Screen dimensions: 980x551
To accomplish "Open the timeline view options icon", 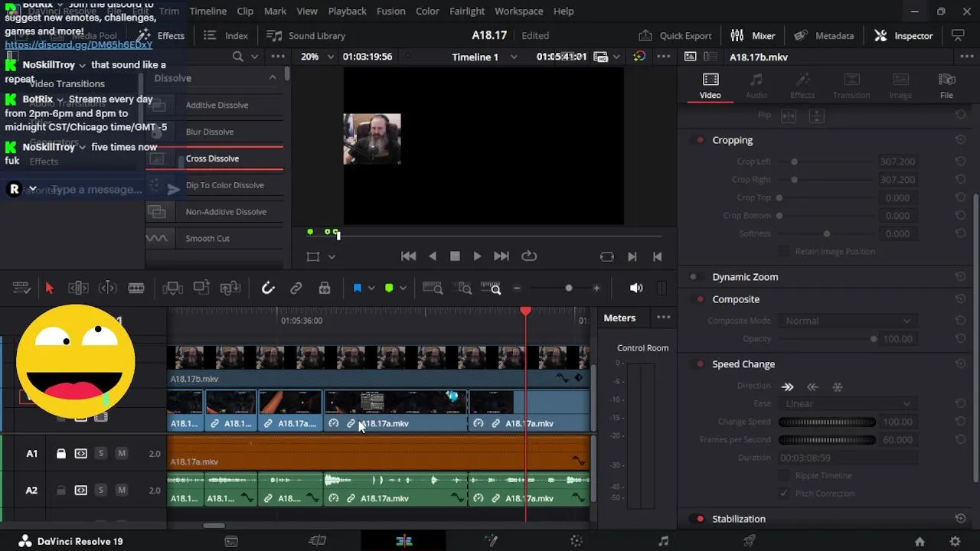I will [21, 288].
